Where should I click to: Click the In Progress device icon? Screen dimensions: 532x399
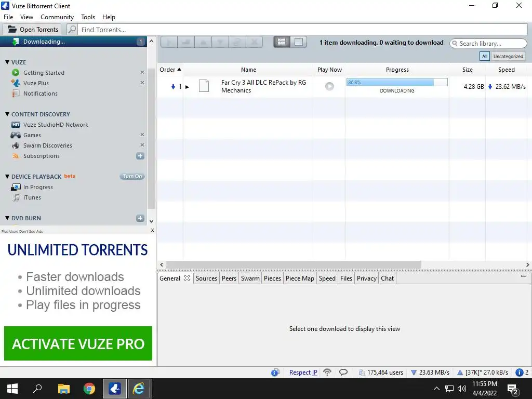16,187
